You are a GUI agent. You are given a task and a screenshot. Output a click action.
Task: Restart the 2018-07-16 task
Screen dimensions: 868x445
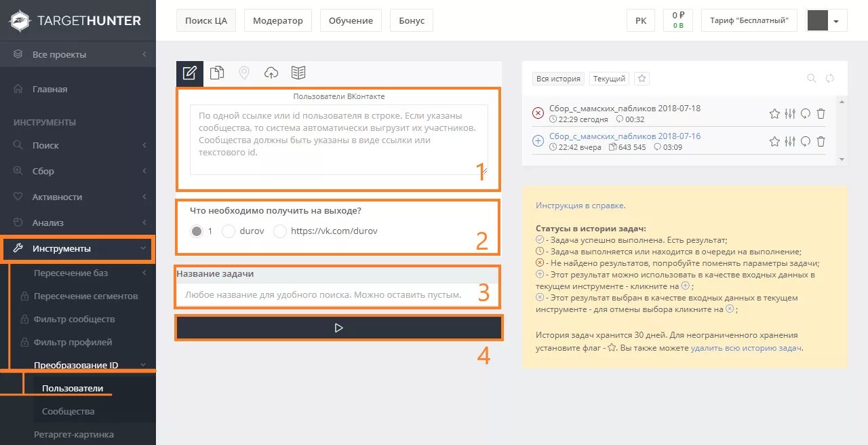coord(806,141)
